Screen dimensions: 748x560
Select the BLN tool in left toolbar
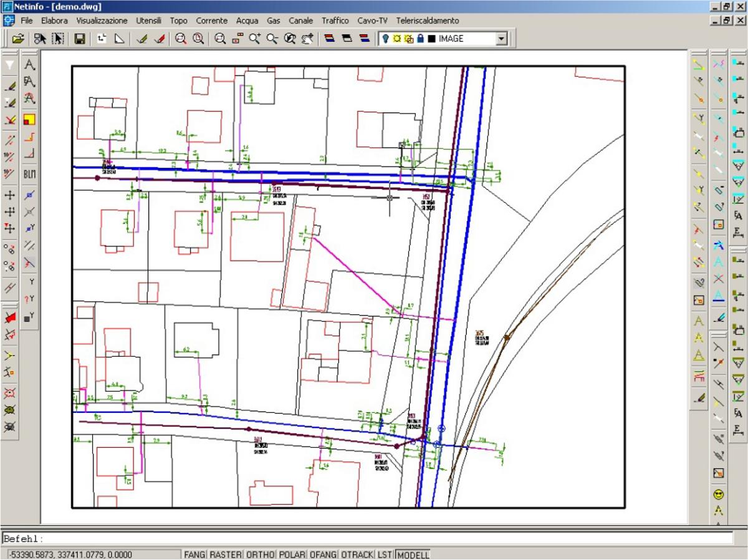point(29,174)
